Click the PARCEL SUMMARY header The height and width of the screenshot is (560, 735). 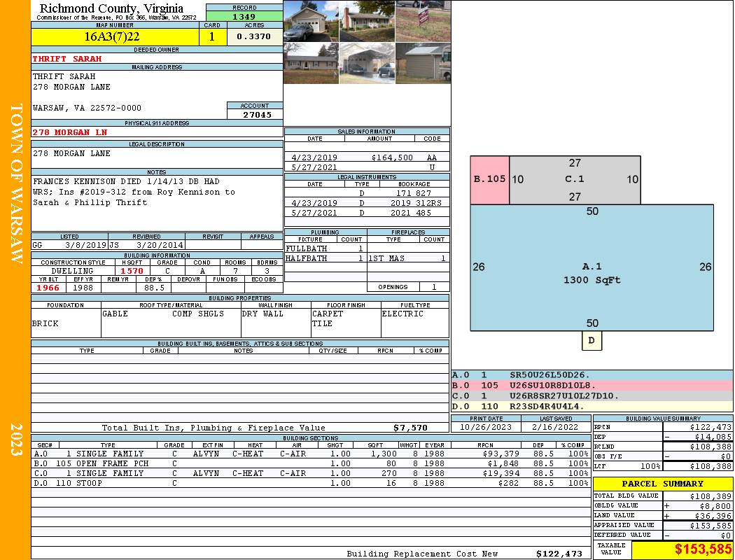663,484
